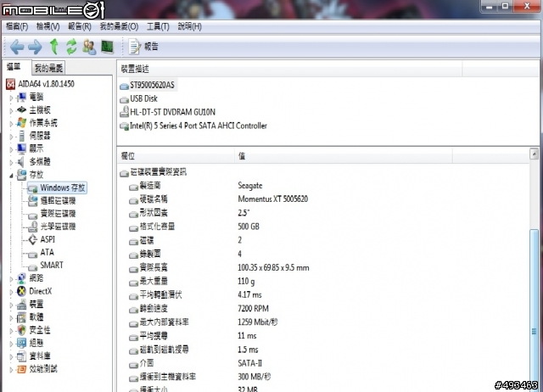Select the 安全性 shield icon
The height and width of the screenshot is (392, 543).
21,330
